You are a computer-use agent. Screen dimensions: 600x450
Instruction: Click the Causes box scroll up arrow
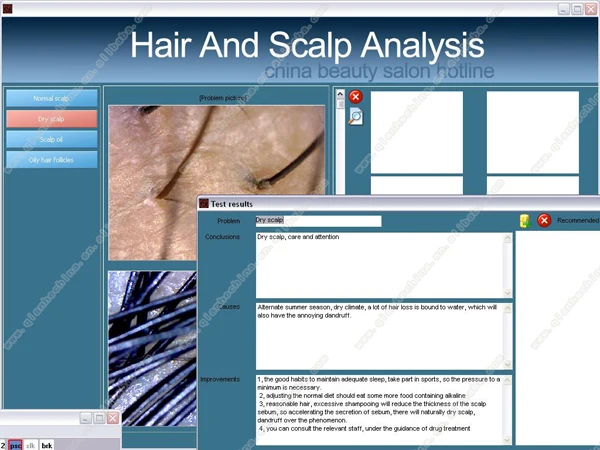(507, 308)
